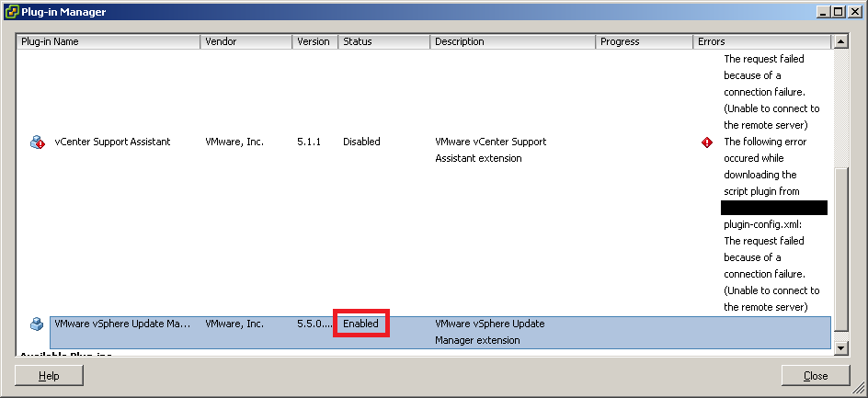Click the VMware vSphere Update Manager plug-in icon

(37, 324)
